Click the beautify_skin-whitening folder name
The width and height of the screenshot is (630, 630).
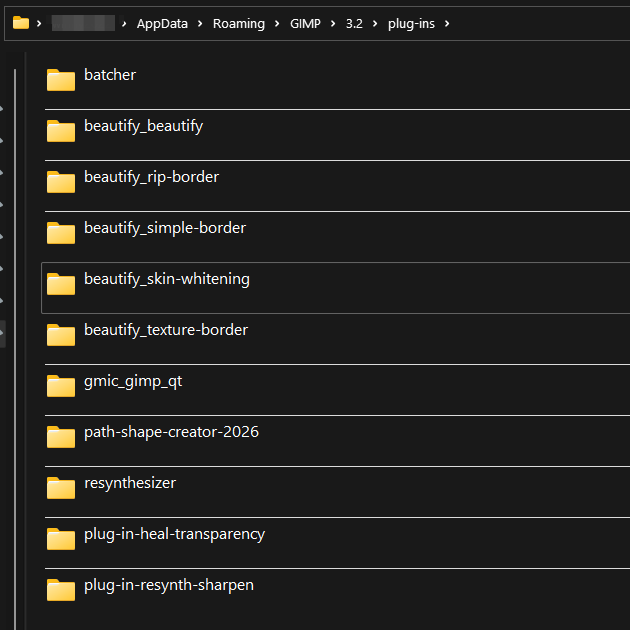pos(167,280)
